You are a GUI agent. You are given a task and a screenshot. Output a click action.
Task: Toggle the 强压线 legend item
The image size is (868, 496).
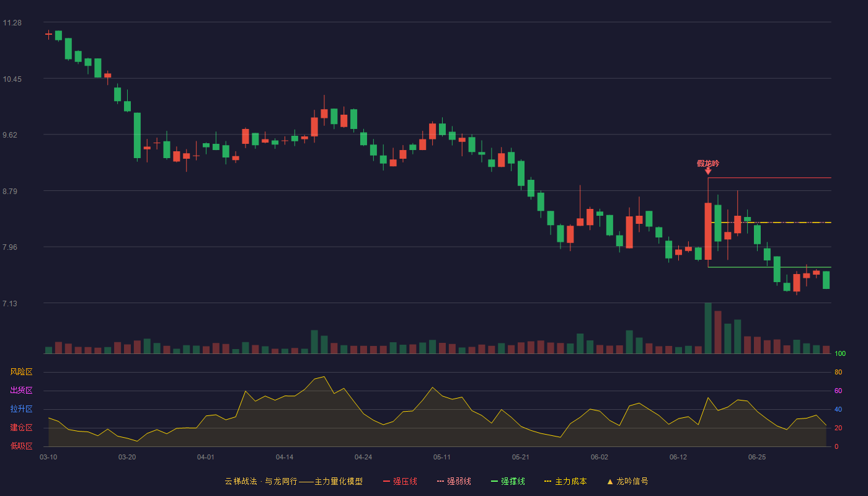click(x=400, y=481)
